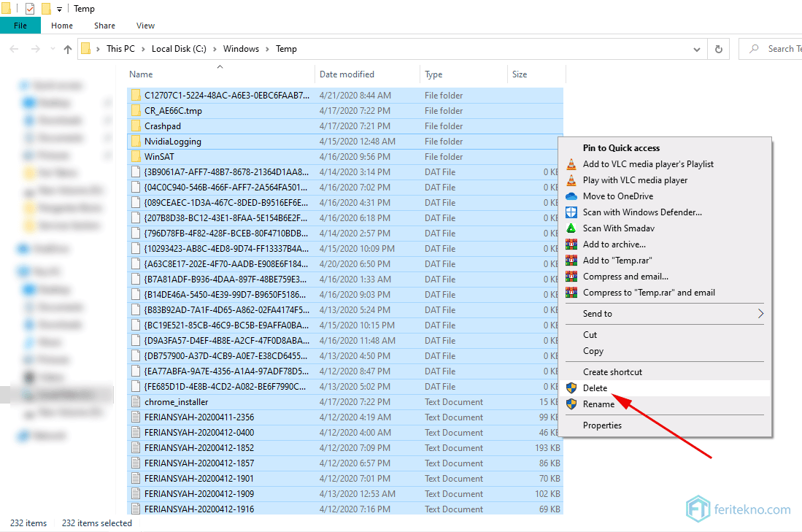
Task: Click This PC in the breadcrumb path
Action: coord(120,49)
